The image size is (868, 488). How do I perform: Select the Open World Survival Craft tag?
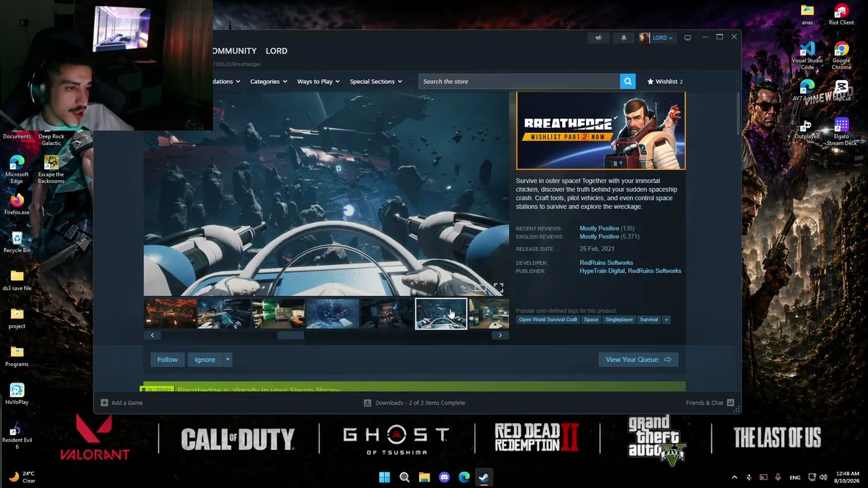548,320
